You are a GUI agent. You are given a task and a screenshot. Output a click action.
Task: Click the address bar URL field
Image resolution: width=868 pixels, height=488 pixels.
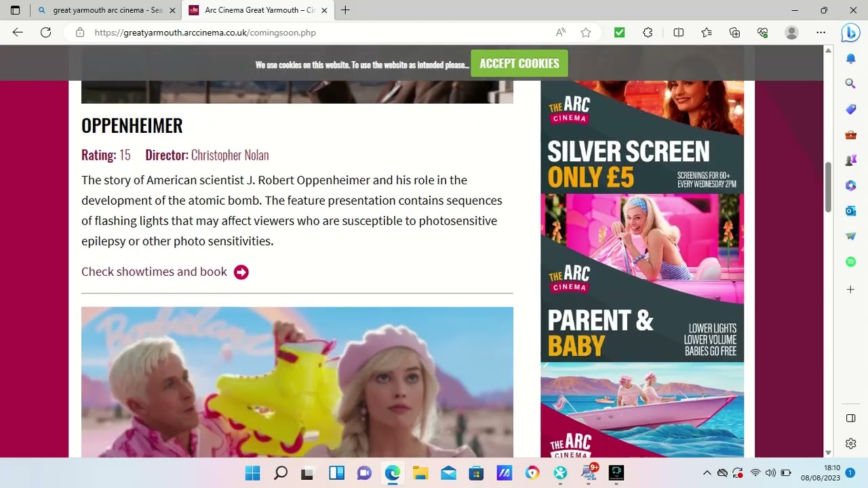coord(319,33)
